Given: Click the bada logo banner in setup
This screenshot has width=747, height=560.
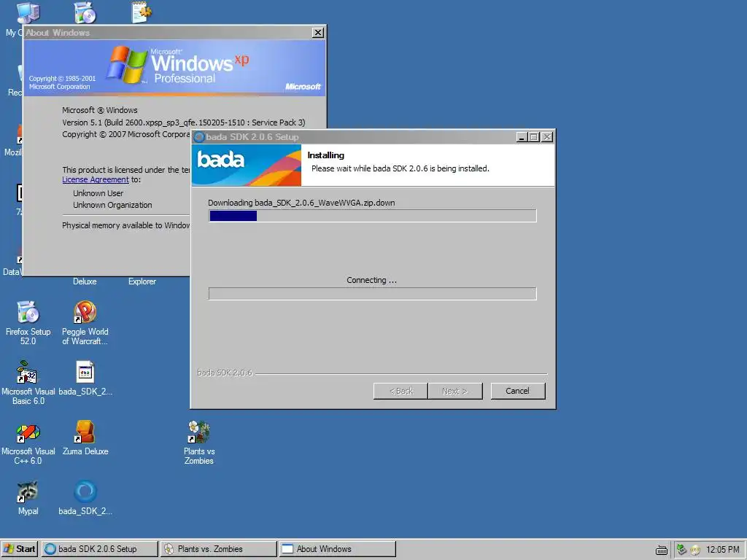Looking at the screenshot, I should (x=247, y=166).
